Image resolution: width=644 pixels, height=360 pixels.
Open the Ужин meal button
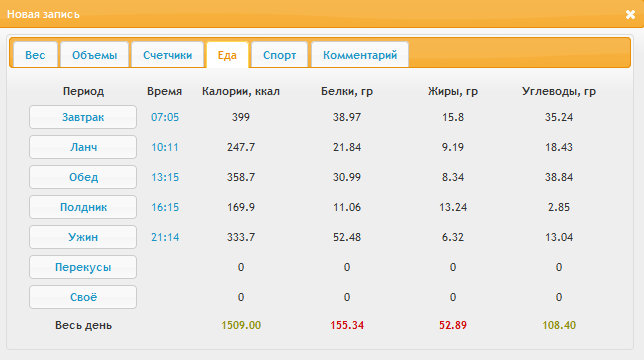point(83,237)
